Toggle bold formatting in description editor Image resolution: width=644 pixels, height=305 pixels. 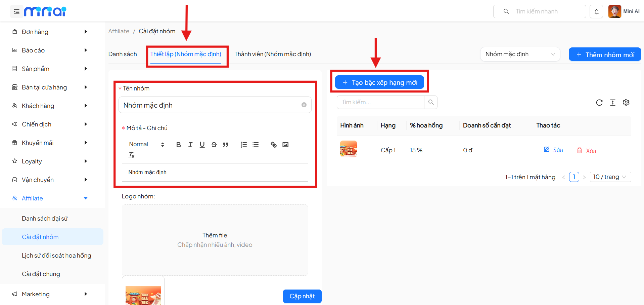coord(178,145)
